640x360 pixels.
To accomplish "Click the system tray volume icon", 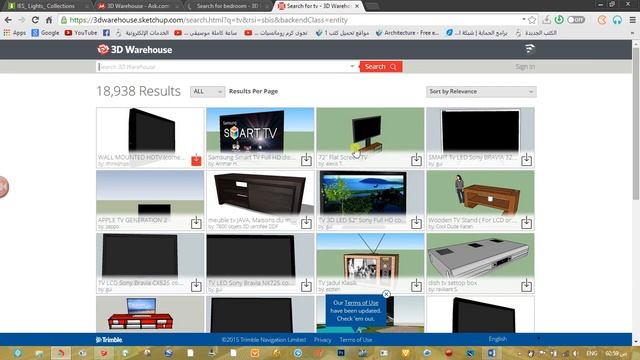I will (576, 353).
